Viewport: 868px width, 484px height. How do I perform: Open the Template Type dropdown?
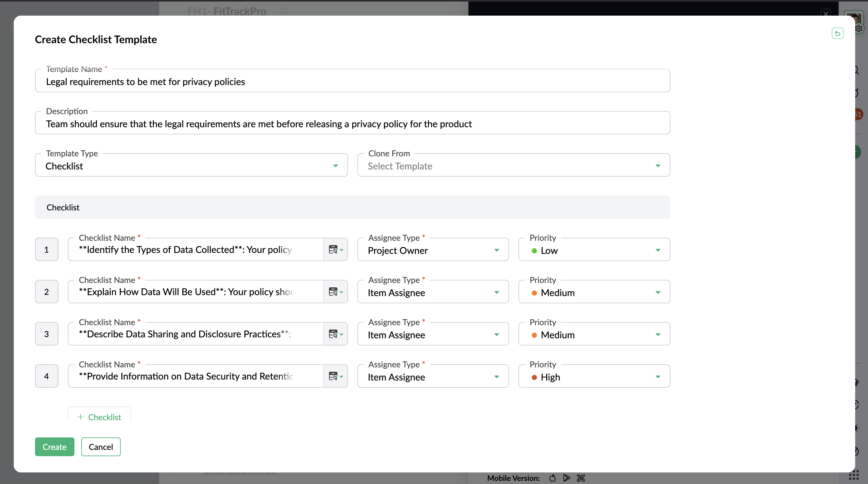coord(191,166)
